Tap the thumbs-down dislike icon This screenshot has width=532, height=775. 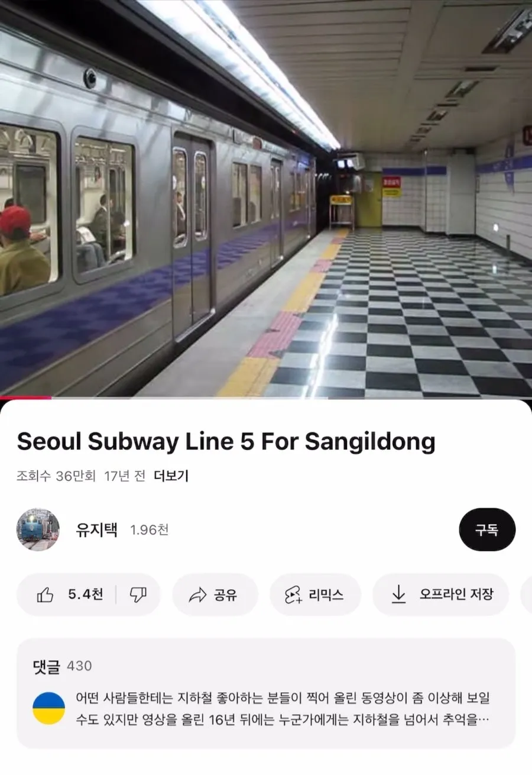(x=138, y=595)
